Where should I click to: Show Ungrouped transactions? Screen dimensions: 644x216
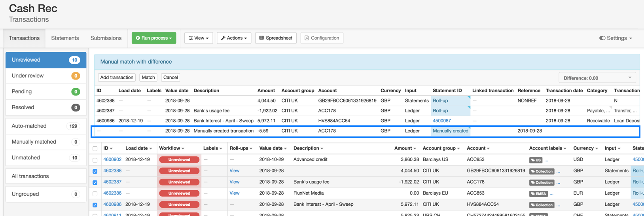46,194
